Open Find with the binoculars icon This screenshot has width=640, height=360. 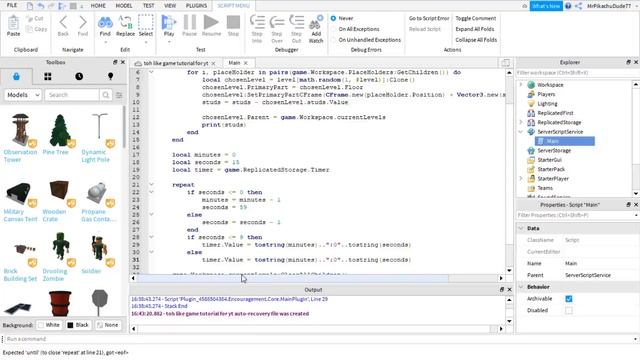(x=105, y=22)
